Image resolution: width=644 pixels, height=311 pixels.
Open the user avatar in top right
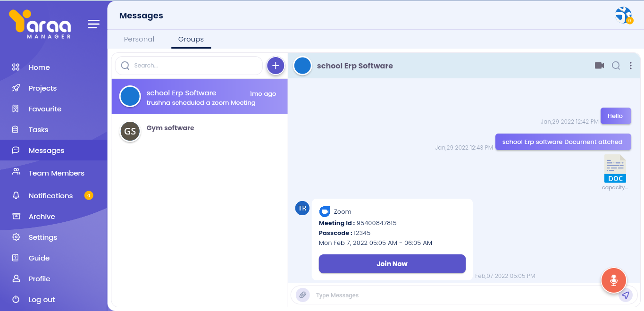tap(623, 15)
